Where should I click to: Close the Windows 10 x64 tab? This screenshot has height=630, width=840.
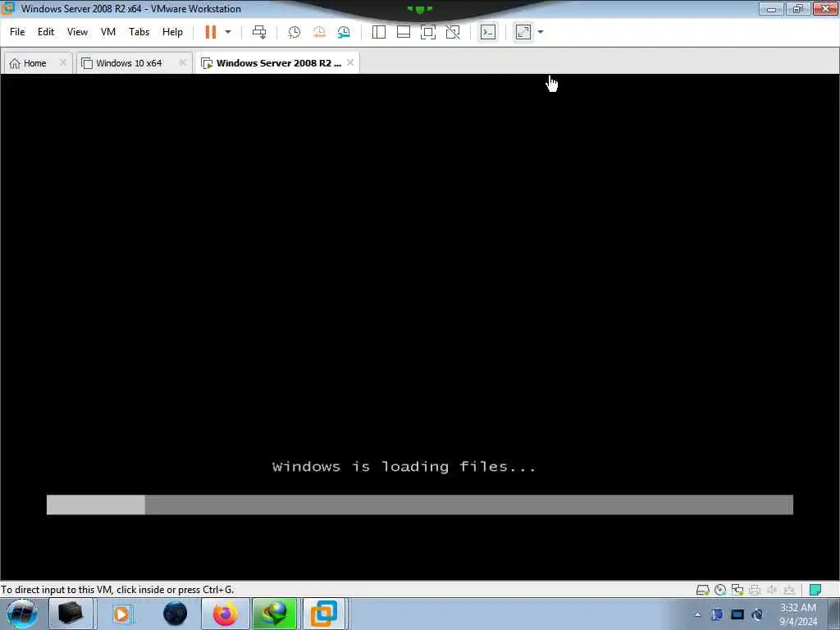point(183,62)
